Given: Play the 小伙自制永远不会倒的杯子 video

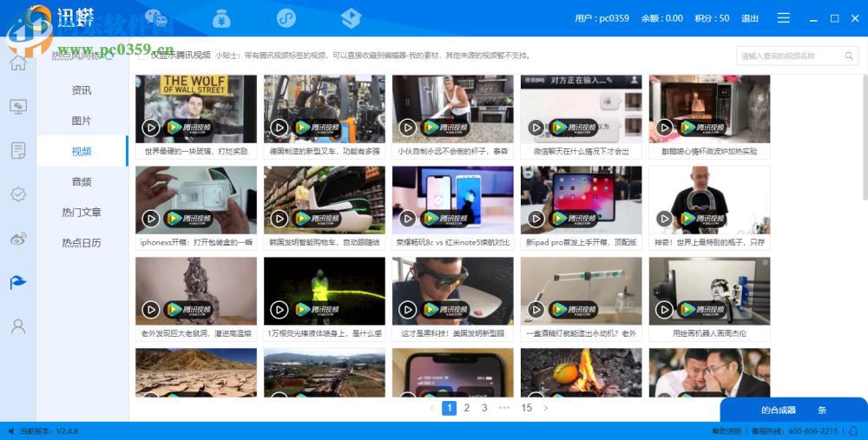Looking at the screenshot, I should [x=407, y=128].
